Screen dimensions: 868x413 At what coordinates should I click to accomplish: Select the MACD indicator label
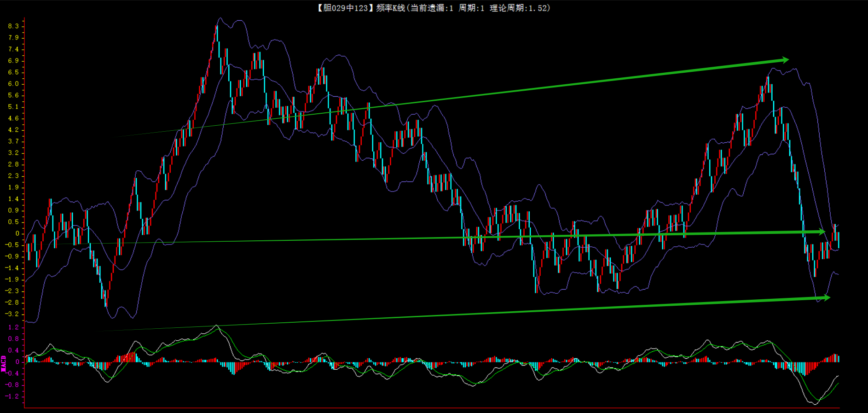click(x=4, y=363)
